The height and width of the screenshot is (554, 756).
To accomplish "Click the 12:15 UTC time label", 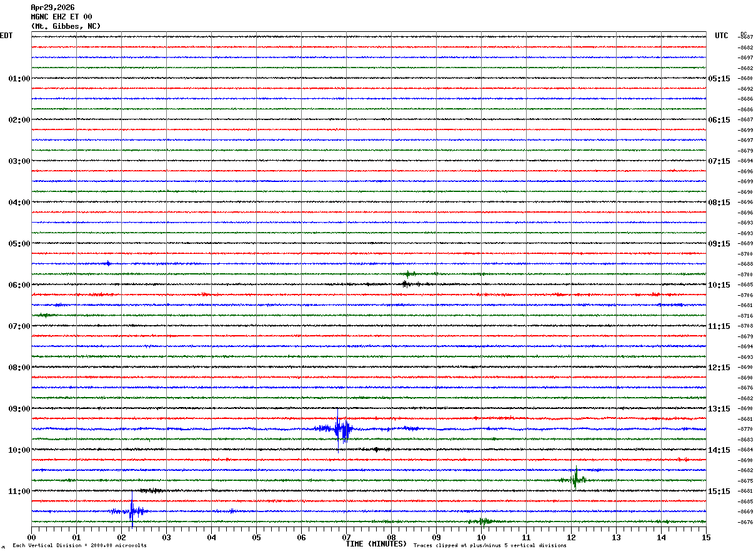I will pos(719,368).
